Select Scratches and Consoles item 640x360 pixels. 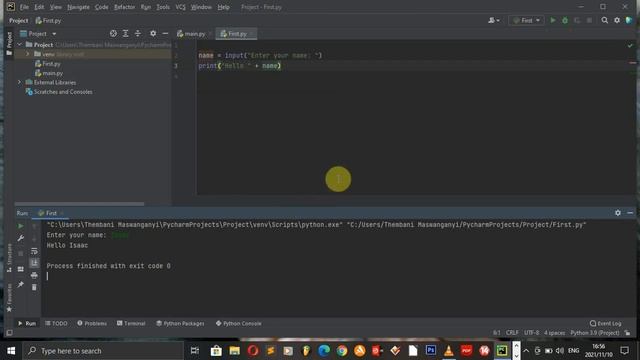(59, 92)
